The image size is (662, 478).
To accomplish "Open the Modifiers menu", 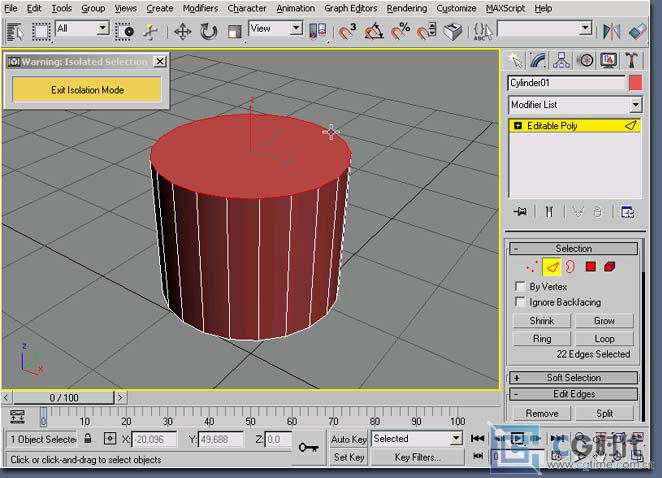I will (200, 8).
